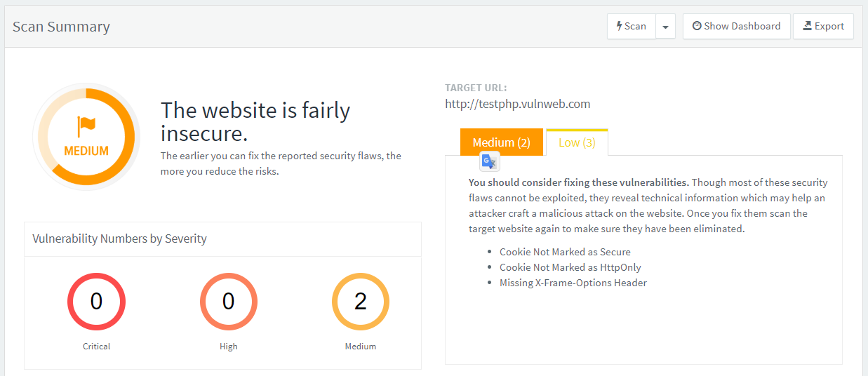Screen dimensions: 868x376
Task: Select Missing X-Frame-Options Header item
Action: [573, 283]
